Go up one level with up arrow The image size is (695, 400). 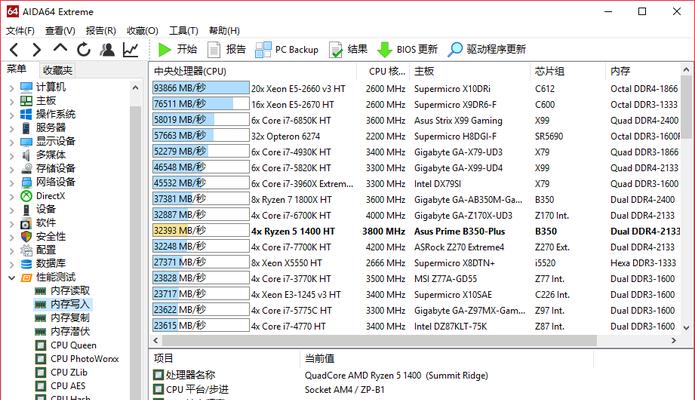point(60,48)
